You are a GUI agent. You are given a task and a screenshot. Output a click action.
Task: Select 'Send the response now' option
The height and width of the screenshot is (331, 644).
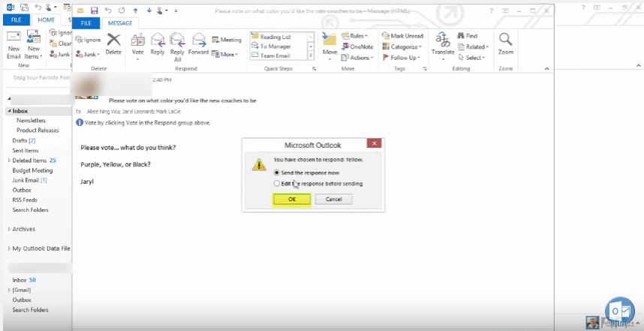coord(306,173)
